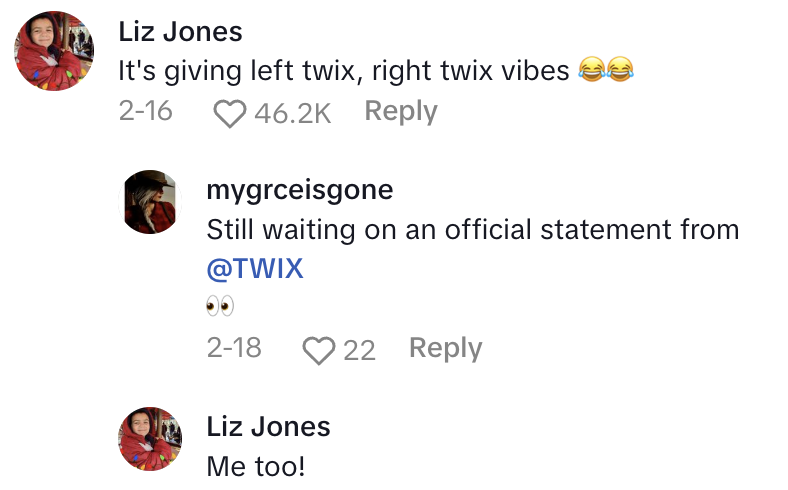The height and width of the screenshot is (490, 788).
Task: Click the Liz Jones name on top comment
Action: [x=180, y=32]
